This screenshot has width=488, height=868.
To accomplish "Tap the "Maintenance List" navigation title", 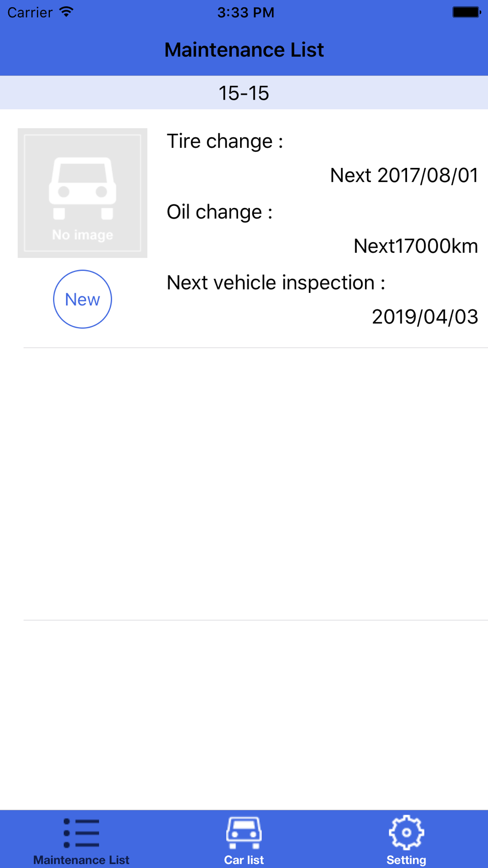I will coord(244,50).
